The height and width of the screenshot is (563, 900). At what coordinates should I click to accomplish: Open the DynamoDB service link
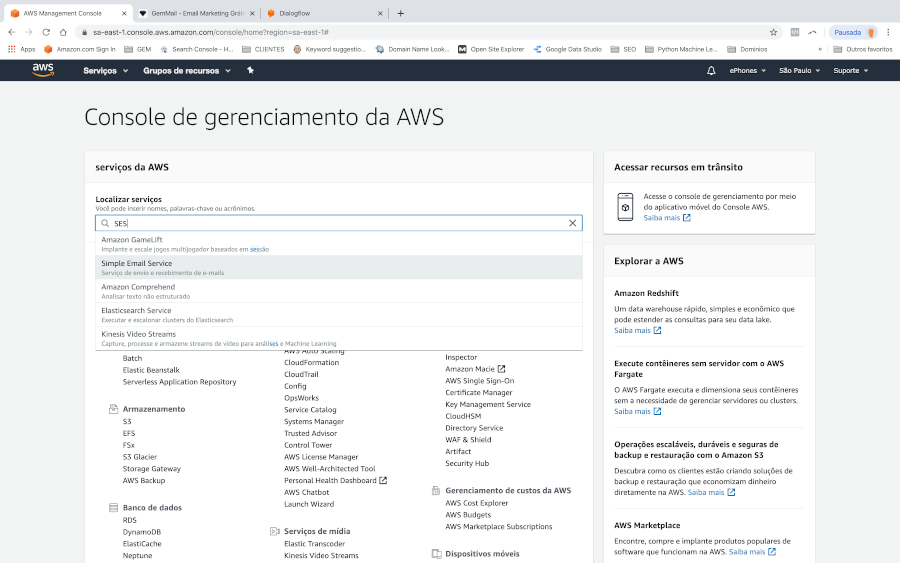click(142, 532)
